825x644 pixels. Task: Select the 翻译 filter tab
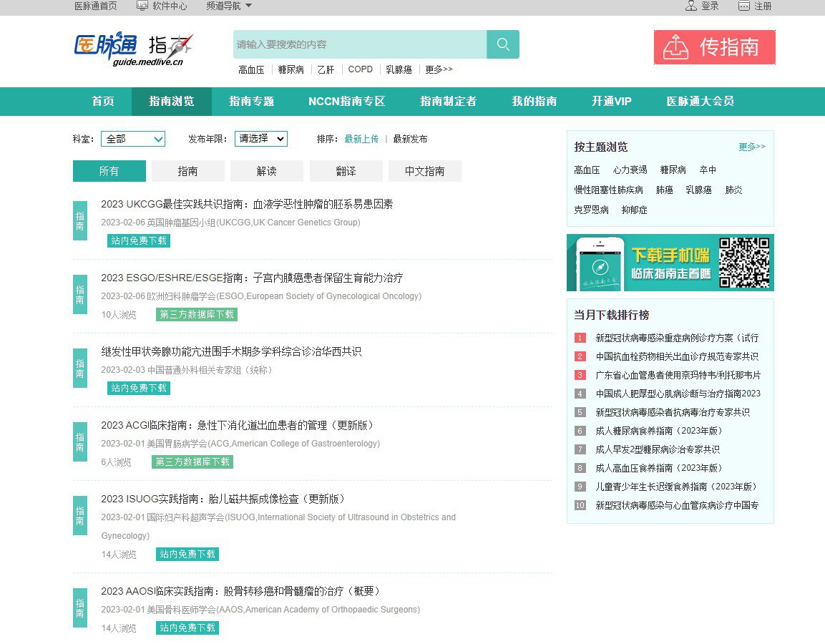[346, 171]
